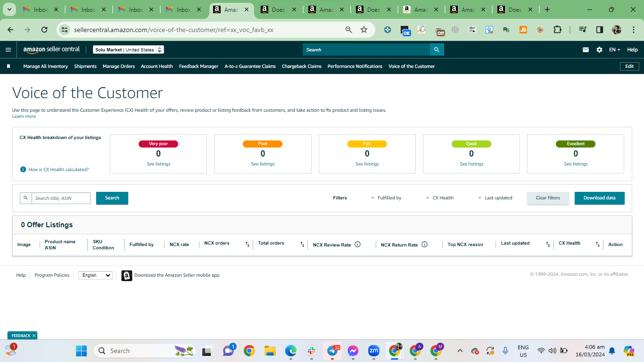Open a new browser tab
The image size is (644, 362).
click(x=547, y=9)
